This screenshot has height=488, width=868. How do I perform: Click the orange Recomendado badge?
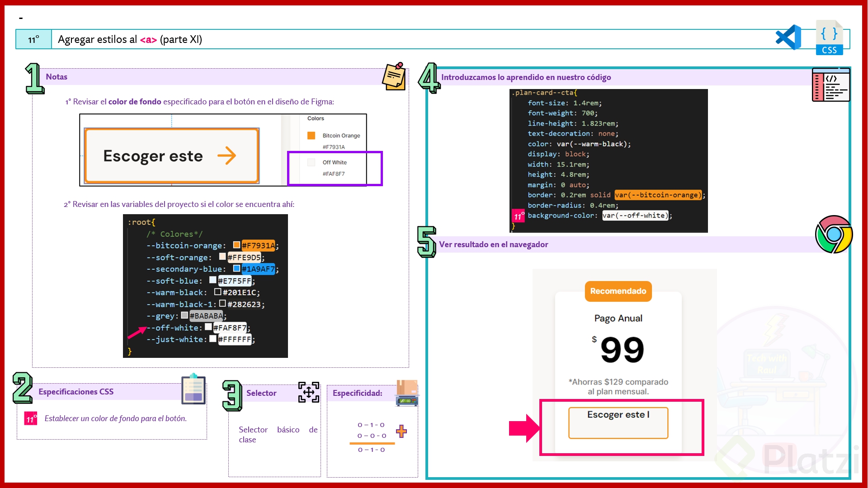618,291
